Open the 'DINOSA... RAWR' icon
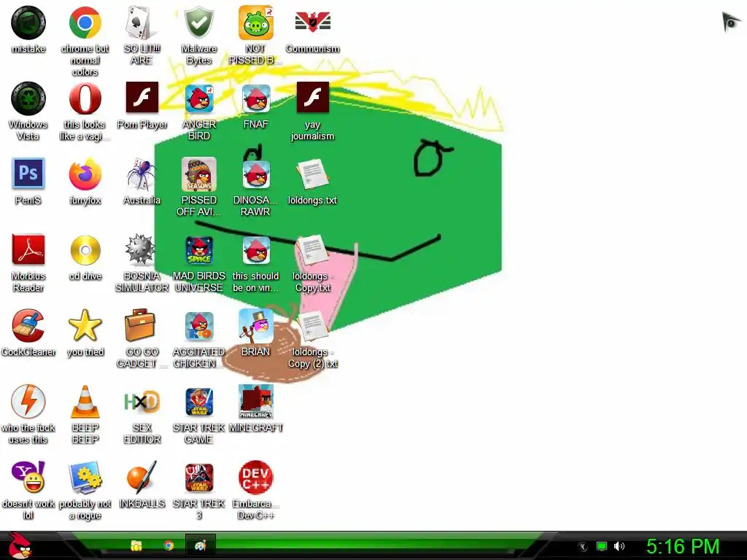The height and width of the screenshot is (560, 747). 256,174
